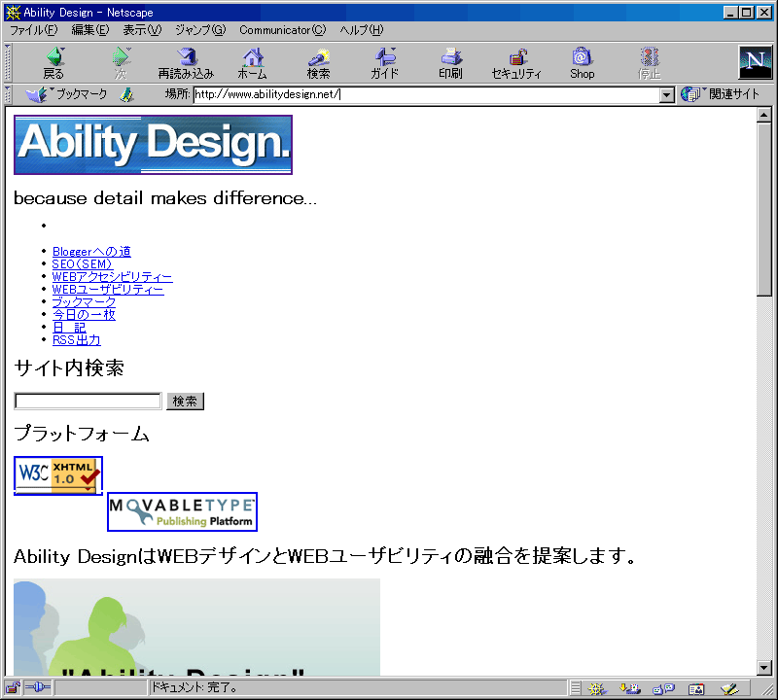The image size is (778, 700).
Task: Click the W3C XHTML 1.0 badge
Action: pos(58,475)
